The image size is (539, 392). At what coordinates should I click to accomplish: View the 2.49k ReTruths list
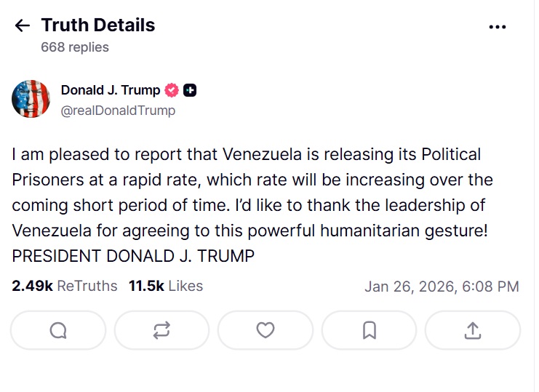click(x=64, y=286)
